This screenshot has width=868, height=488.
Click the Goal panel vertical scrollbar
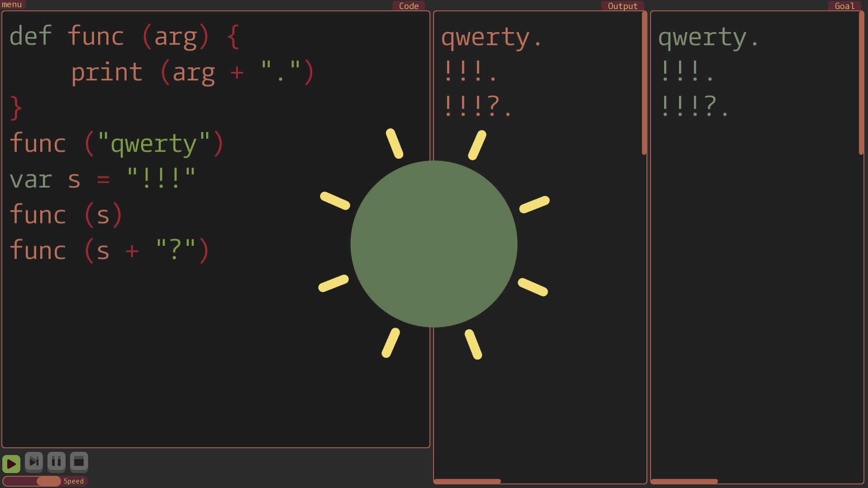(861, 84)
